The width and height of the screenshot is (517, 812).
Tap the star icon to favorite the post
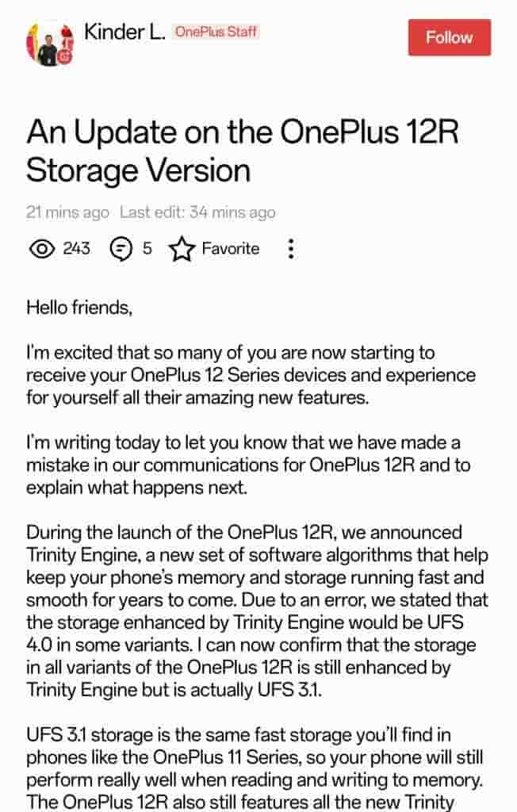(x=182, y=248)
